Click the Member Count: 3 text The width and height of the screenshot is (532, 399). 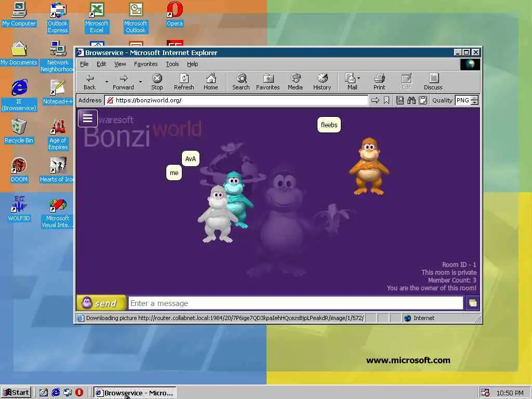pyautogui.click(x=452, y=280)
